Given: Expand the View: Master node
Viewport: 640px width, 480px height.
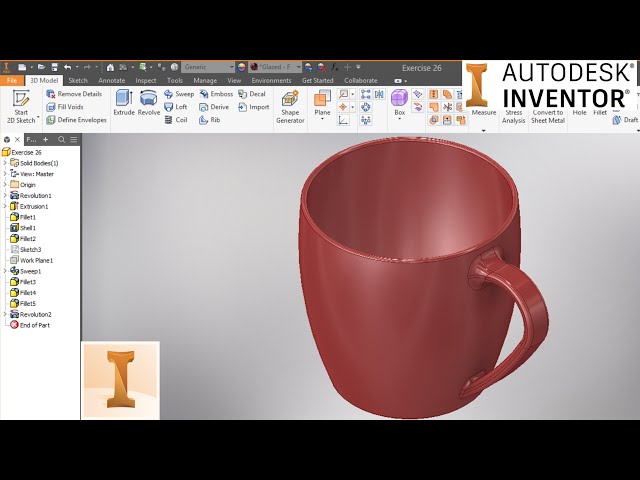Looking at the screenshot, I should 5,174.
